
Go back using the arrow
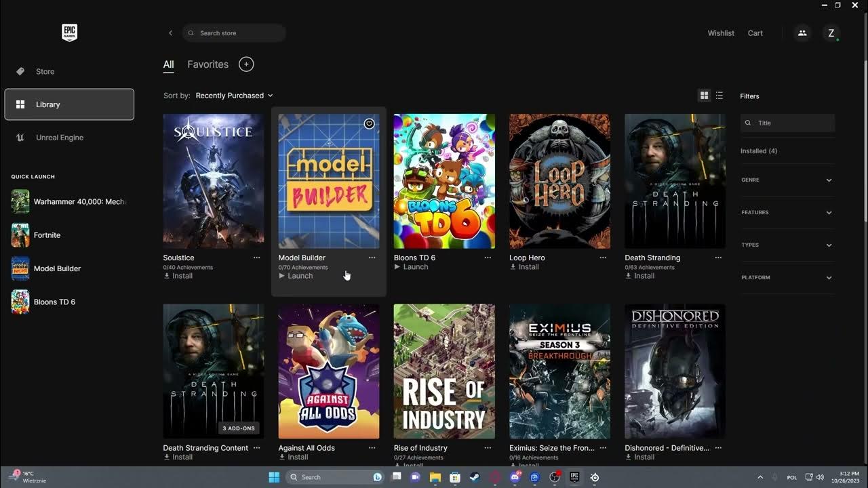click(170, 33)
